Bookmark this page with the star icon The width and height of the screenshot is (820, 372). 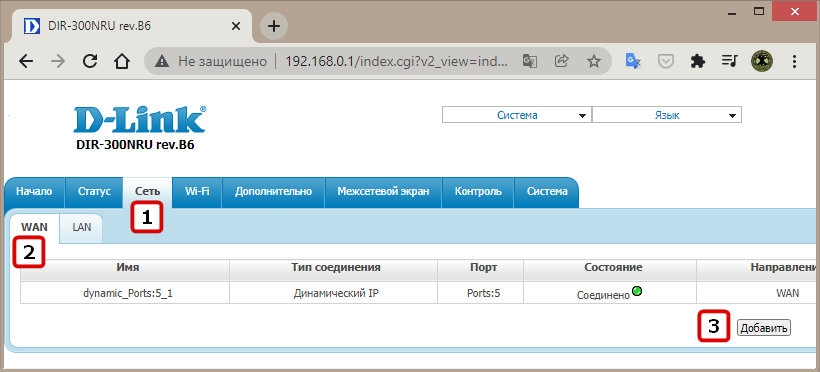594,62
